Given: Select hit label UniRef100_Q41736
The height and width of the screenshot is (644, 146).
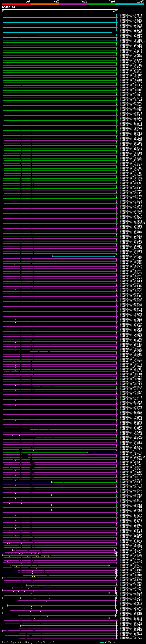Looking at the screenshot, I should (131, 63).
